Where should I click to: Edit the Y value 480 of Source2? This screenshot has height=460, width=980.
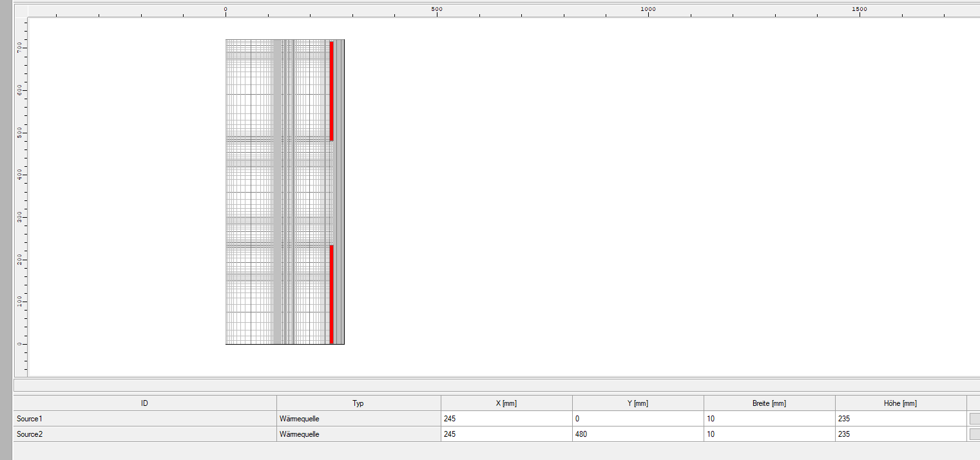638,434
